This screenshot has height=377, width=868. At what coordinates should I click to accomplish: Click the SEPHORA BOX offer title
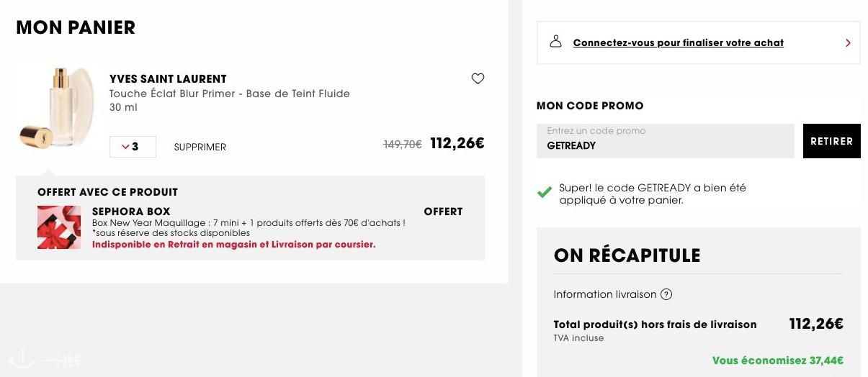131,212
